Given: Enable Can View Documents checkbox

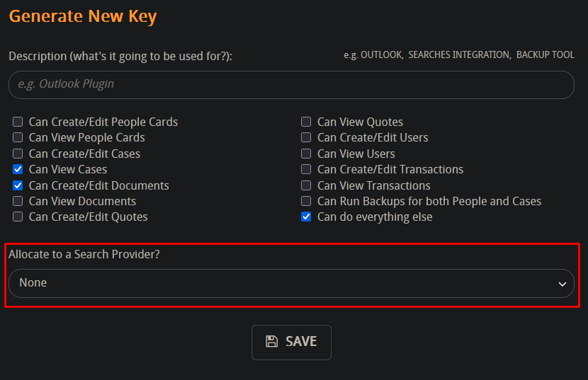Looking at the screenshot, I should click(18, 201).
